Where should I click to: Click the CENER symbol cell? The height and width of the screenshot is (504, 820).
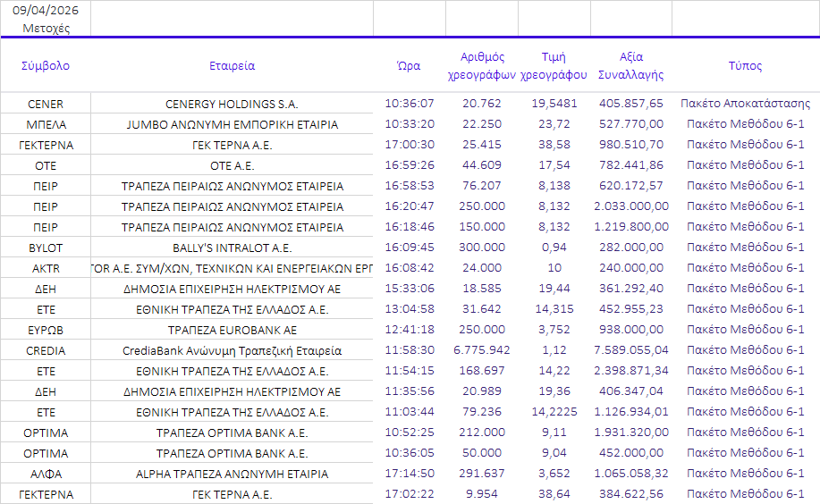46,104
